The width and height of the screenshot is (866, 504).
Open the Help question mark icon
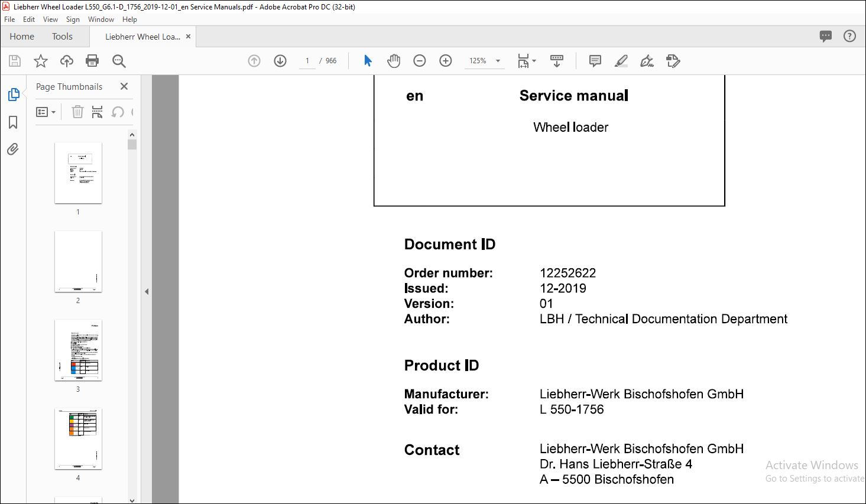click(849, 37)
